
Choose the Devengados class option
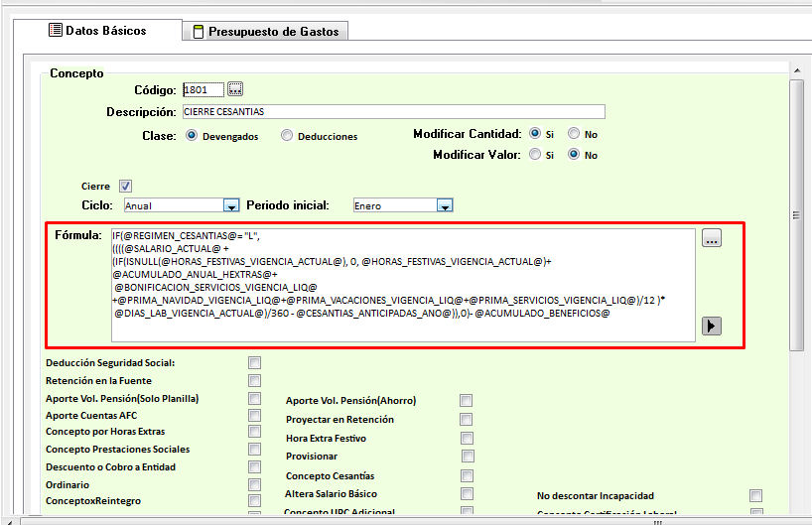coord(192,136)
